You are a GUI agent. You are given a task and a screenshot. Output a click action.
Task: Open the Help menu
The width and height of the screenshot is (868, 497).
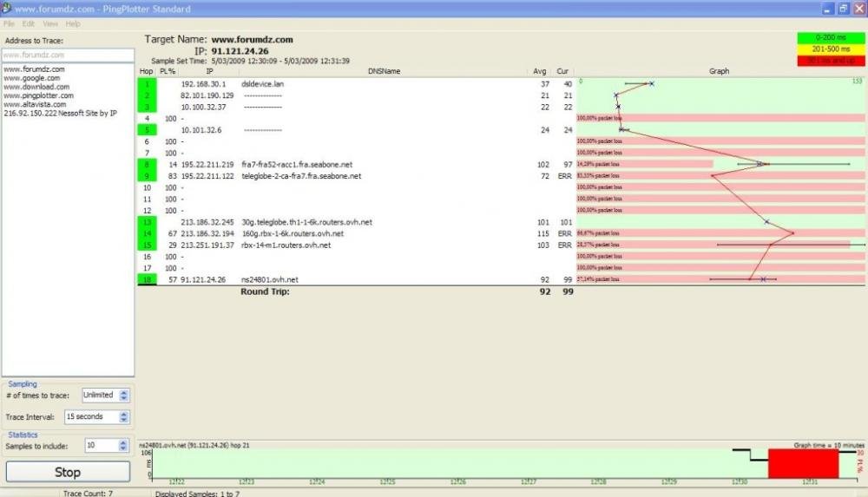(x=73, y=23)
